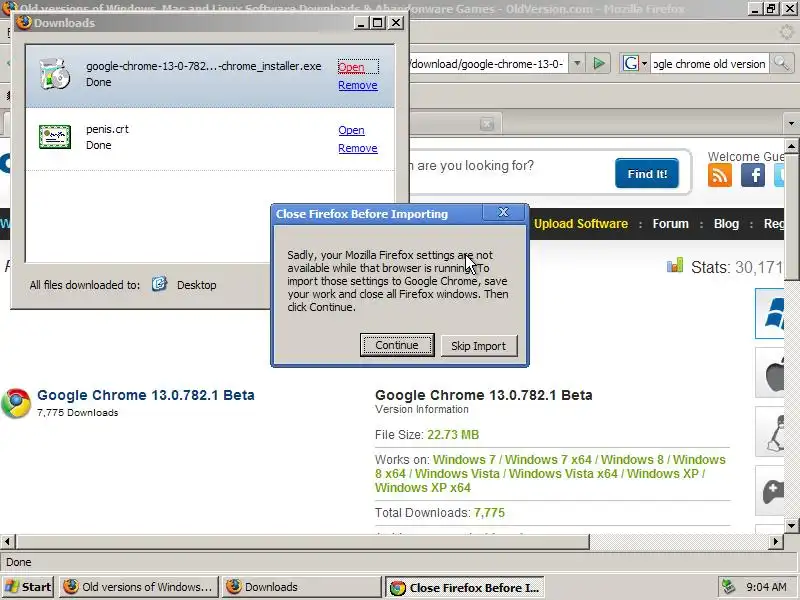The width and height of the screenshot is (800, 600).
Task: Maximize the Downloads window
Action: tap(378, 23)
